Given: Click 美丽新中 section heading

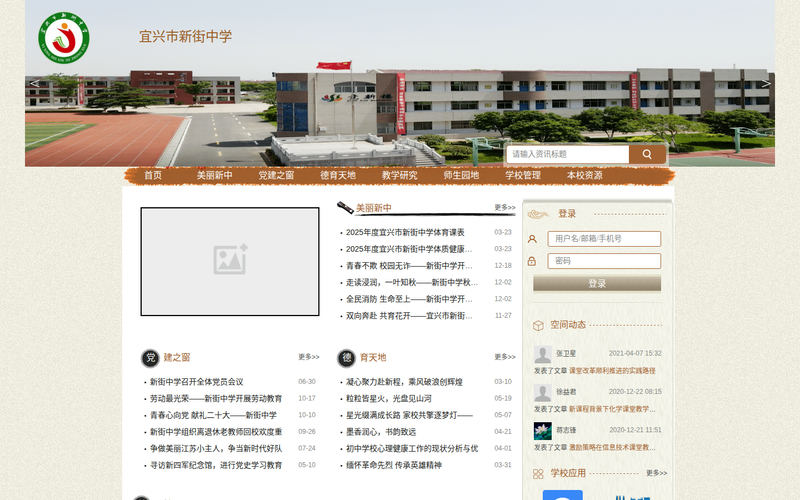Looking at the screenshot, I should pos(373,208).
